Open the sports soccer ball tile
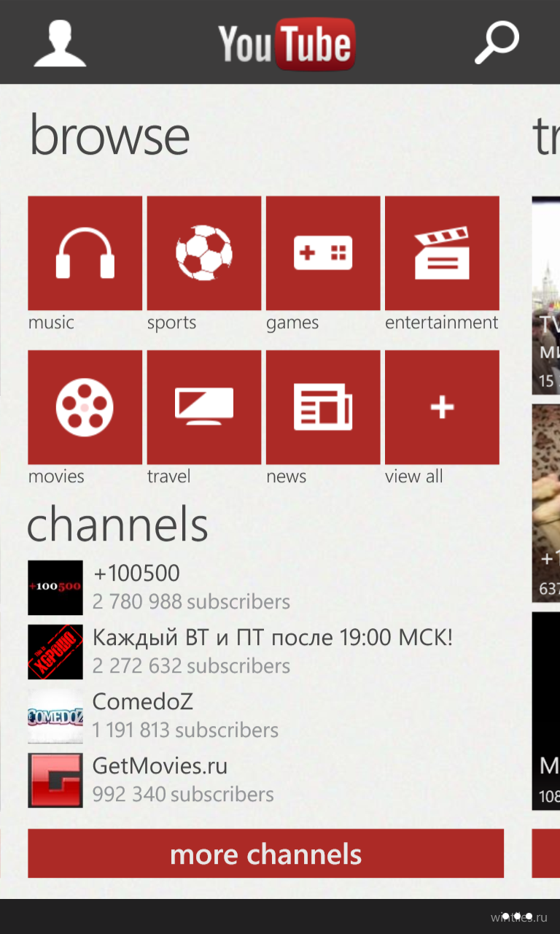 click(x=204, y=253)
